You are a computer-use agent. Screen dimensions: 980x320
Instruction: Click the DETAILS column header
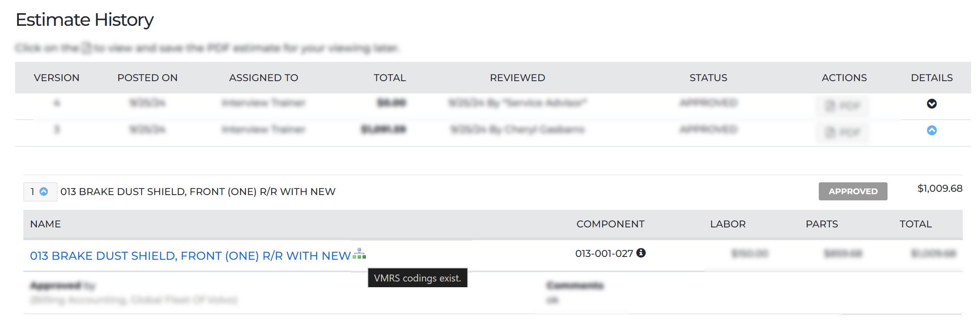[x=932, y=78]
